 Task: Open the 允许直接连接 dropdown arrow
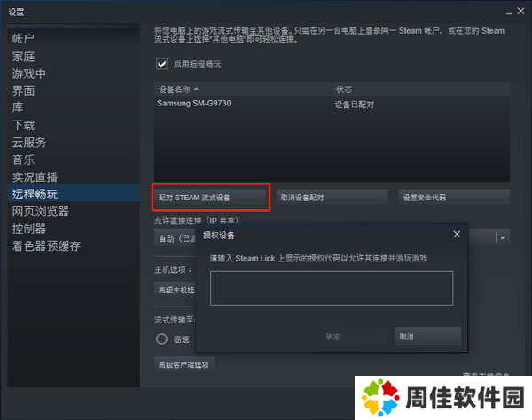point(502,237)
